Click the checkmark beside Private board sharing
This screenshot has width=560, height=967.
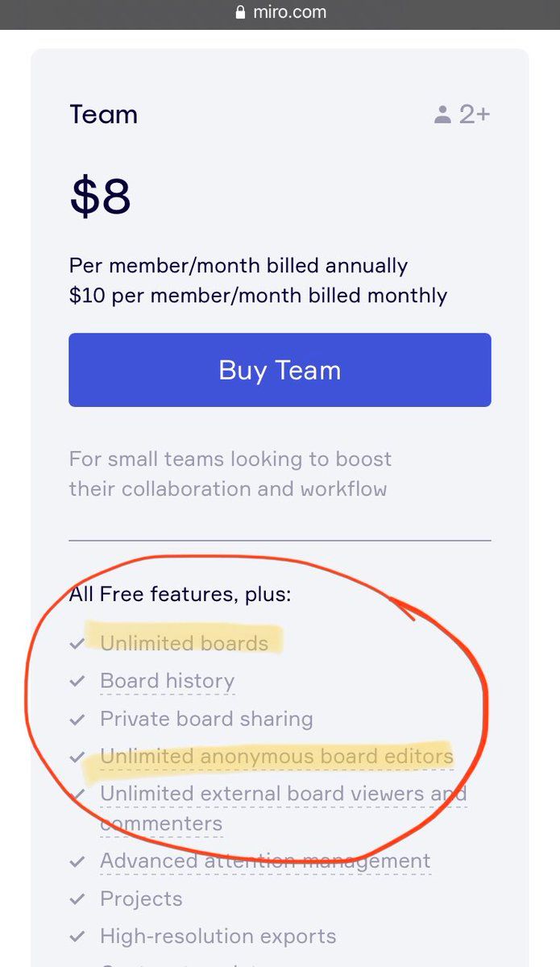point(77,719)
